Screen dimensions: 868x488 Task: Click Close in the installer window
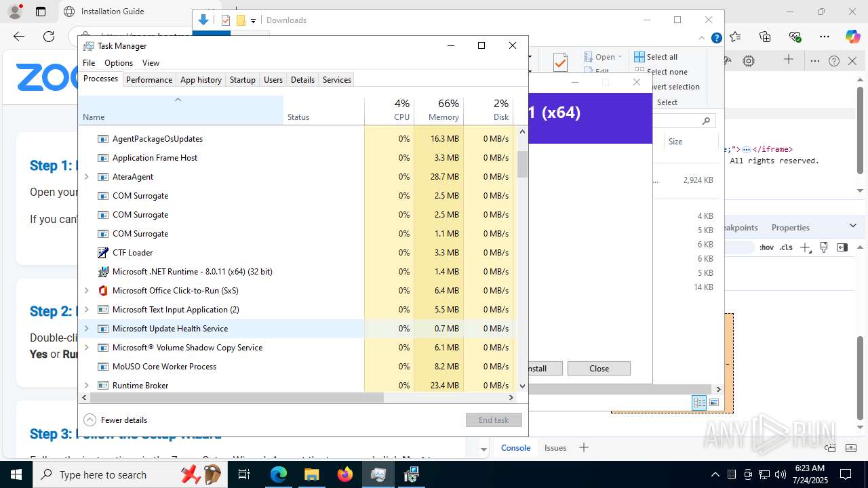[599, 369]
